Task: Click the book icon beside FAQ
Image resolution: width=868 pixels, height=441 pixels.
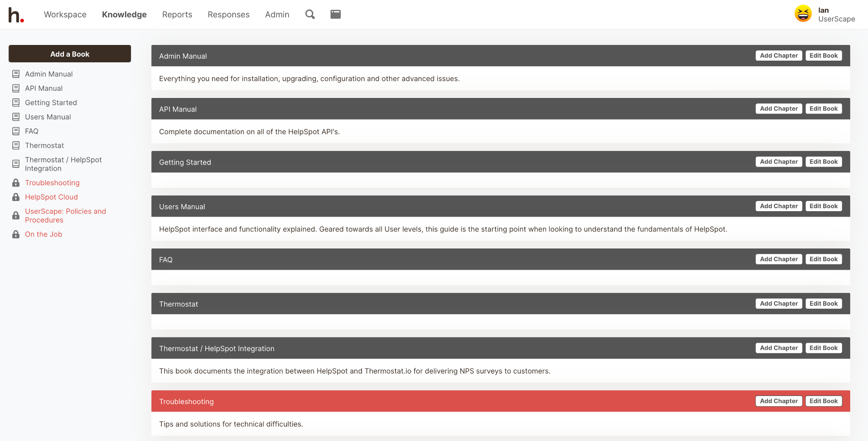Action: [x=16, y=131]
